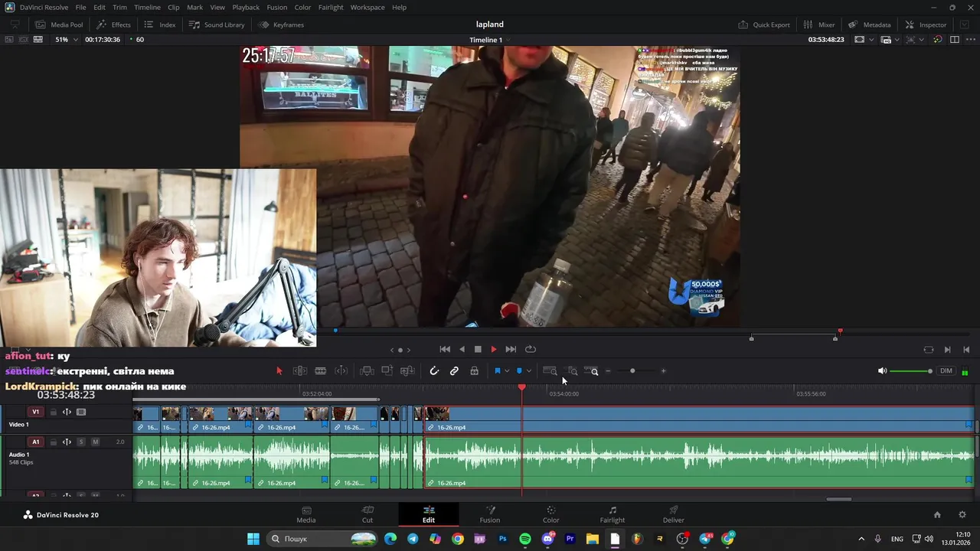Mute monitor audio via speaker icon

pyautogui.click(x=882, y=371)
